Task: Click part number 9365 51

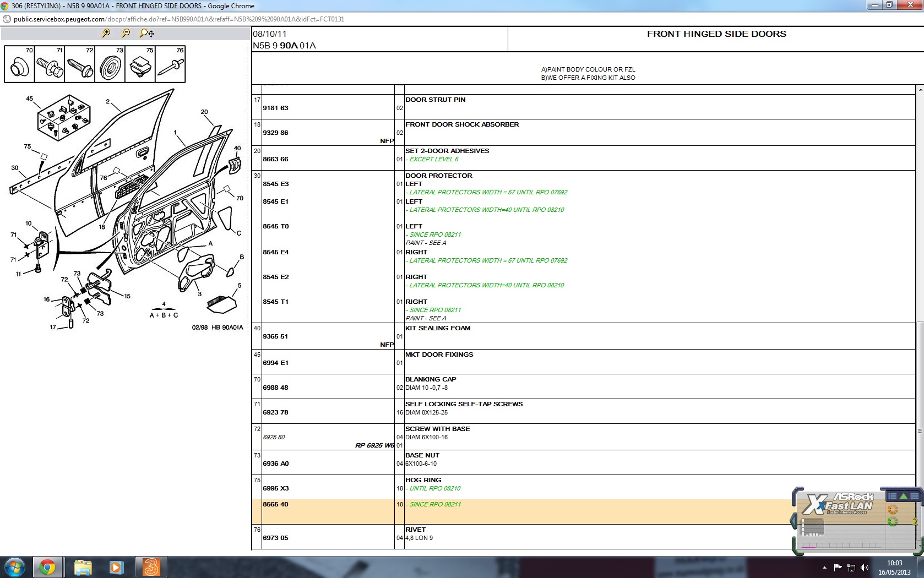Action: click(275, 336)
